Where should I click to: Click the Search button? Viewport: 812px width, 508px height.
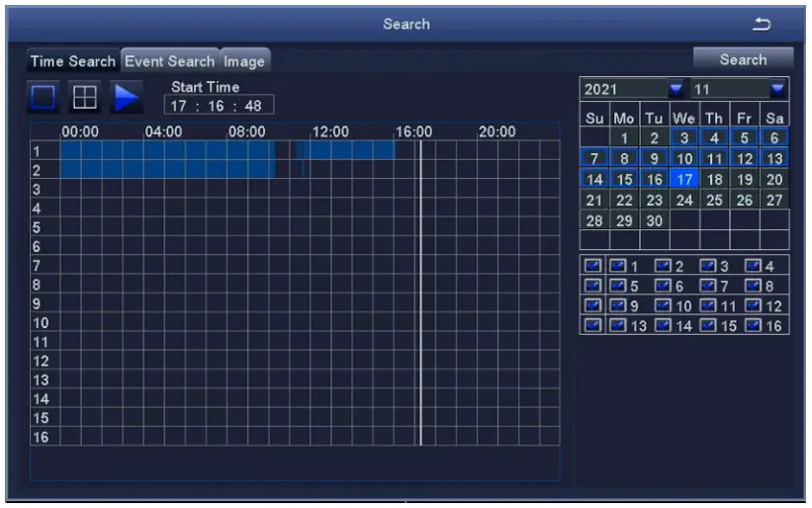[743, 59]
